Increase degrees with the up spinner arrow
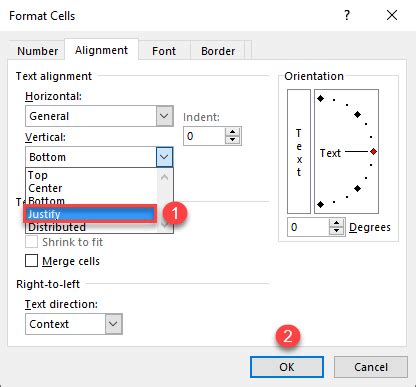This screenshot has width=416, height=387. point(337,223)
